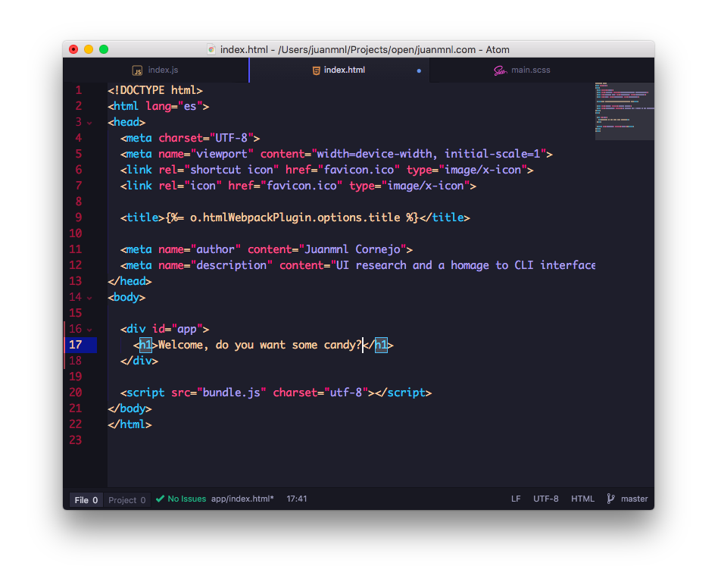Open Project 0 linter issues
The width and height of the screenshot is (721, 588).
coord(127,500)
